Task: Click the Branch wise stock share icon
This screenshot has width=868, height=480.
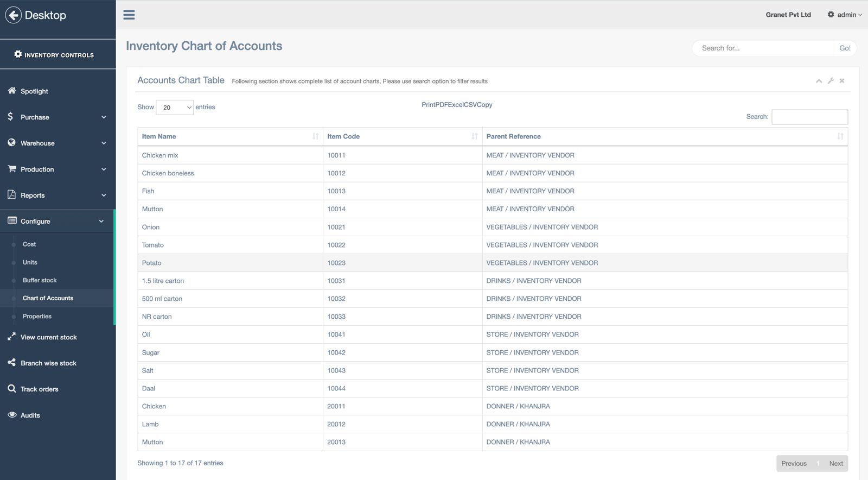Action: 11,362
